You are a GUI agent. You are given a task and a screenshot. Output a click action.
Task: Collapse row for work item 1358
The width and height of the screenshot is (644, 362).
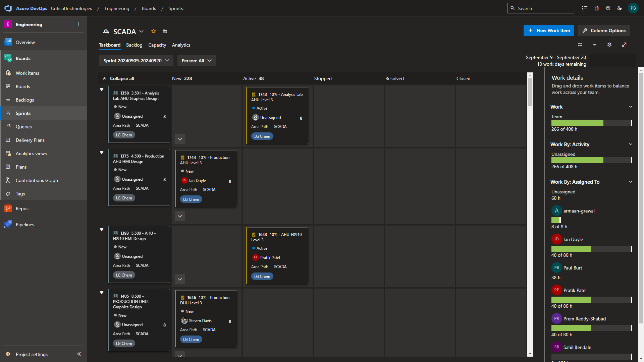[x=102, y=90]
